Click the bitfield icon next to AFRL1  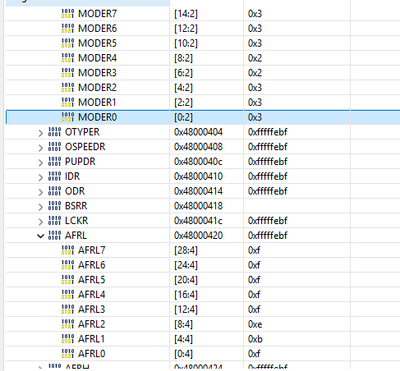(68, 339)
